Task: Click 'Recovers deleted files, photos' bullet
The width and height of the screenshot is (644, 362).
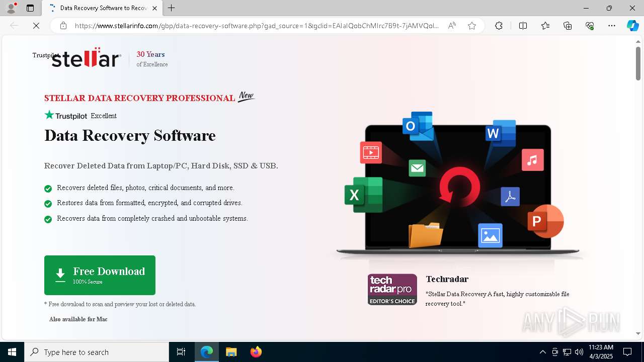Action: tap(145, 188)
